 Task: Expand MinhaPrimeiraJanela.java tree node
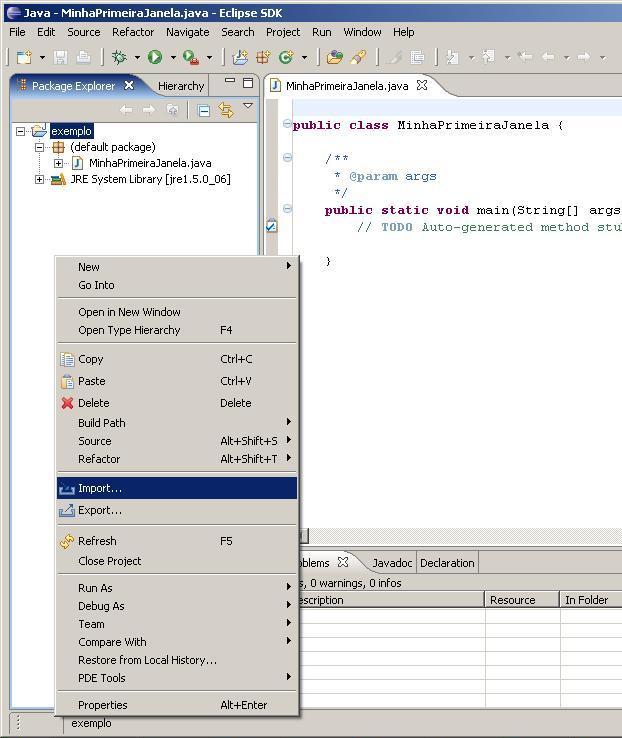click(58, 163)
